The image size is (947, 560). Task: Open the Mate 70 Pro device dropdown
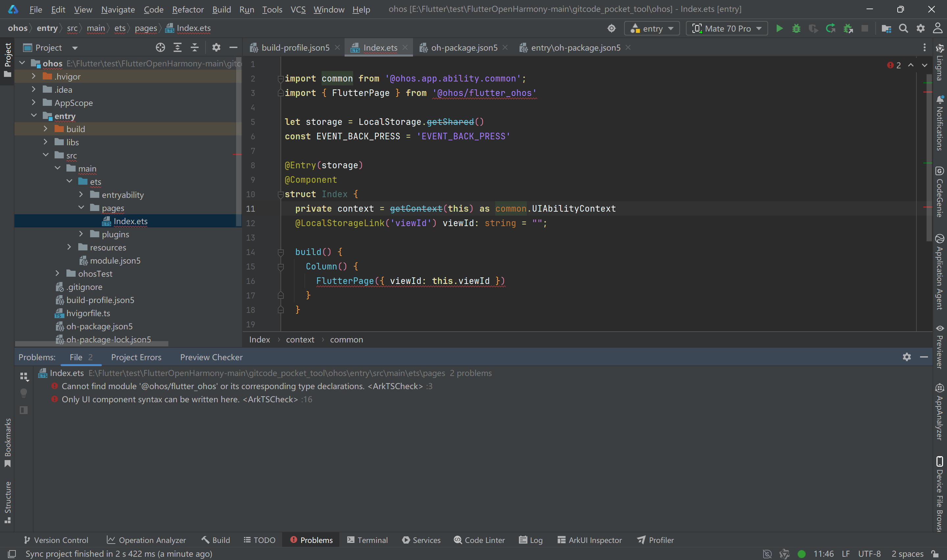tap(727, 29)
